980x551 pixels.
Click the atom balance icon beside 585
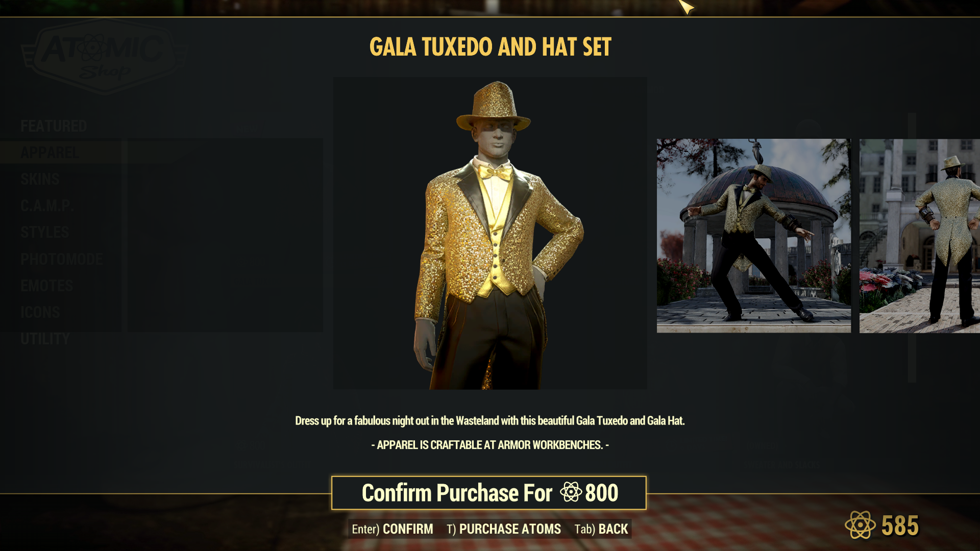click(860, 525)
